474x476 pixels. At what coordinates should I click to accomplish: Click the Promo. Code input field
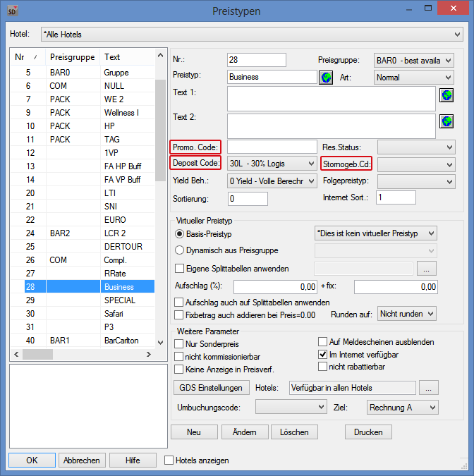pos(272,147)
